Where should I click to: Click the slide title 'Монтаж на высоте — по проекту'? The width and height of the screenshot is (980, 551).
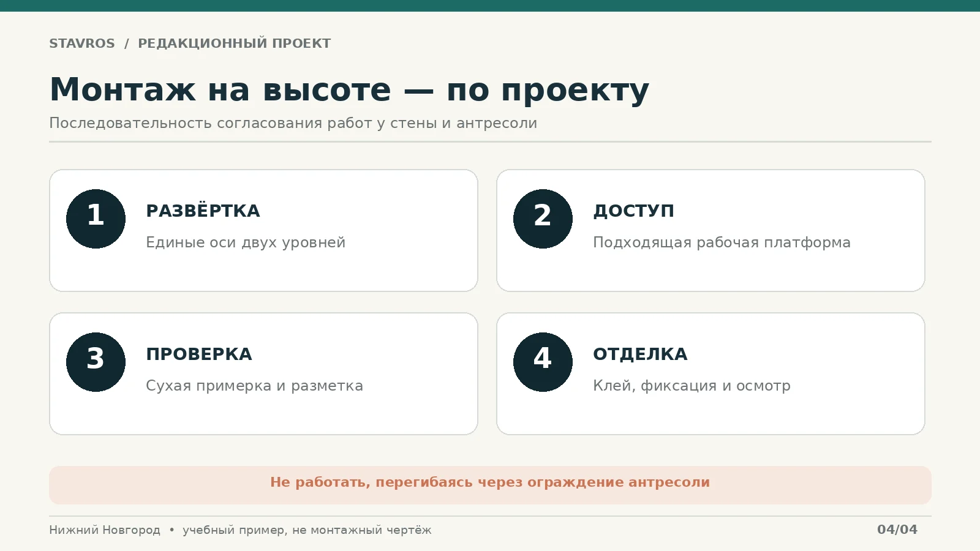(349, 90)
